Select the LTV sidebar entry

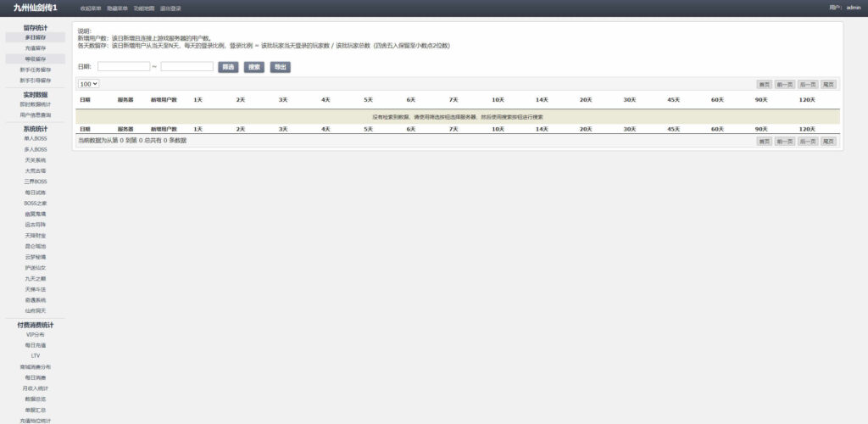(36, 356)
